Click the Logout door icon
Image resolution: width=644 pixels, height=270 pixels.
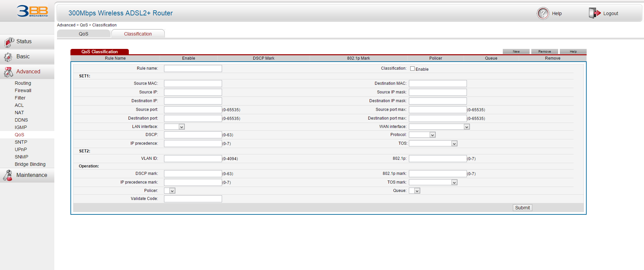595,13
